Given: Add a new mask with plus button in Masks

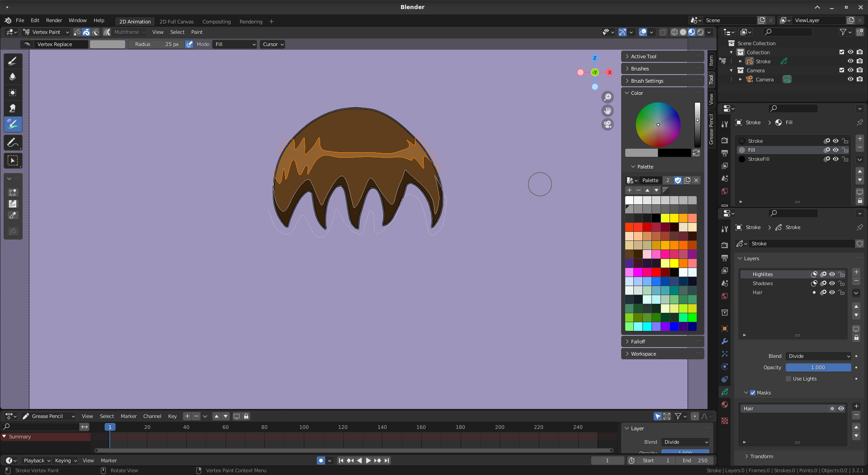Looking at the screenshot, I should [856, 406].
